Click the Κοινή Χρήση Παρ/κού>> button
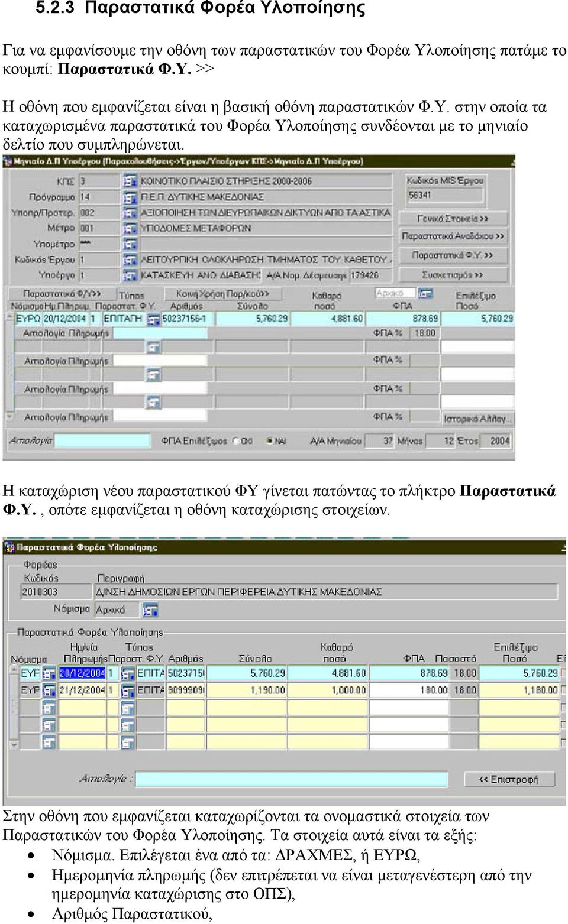Image resolution: width=568 pixels, height=924 pixels. [x=222, y=294]
